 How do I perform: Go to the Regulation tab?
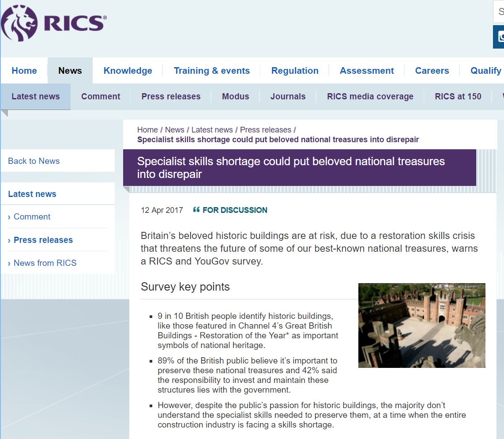click(x=295, y=70)
